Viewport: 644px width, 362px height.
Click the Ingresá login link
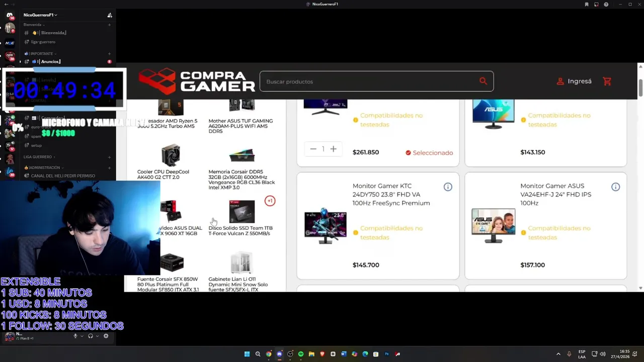pos(574,81)
